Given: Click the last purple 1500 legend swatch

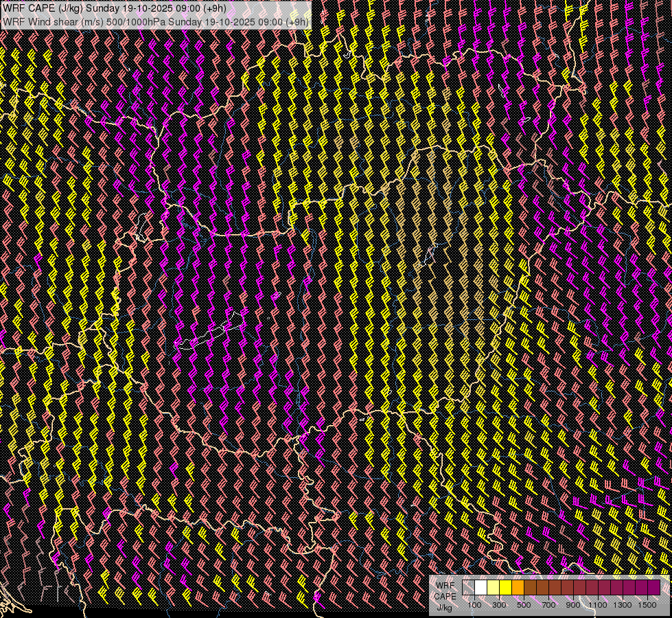Looking at the screenshot, I should (x=654, y=588).
